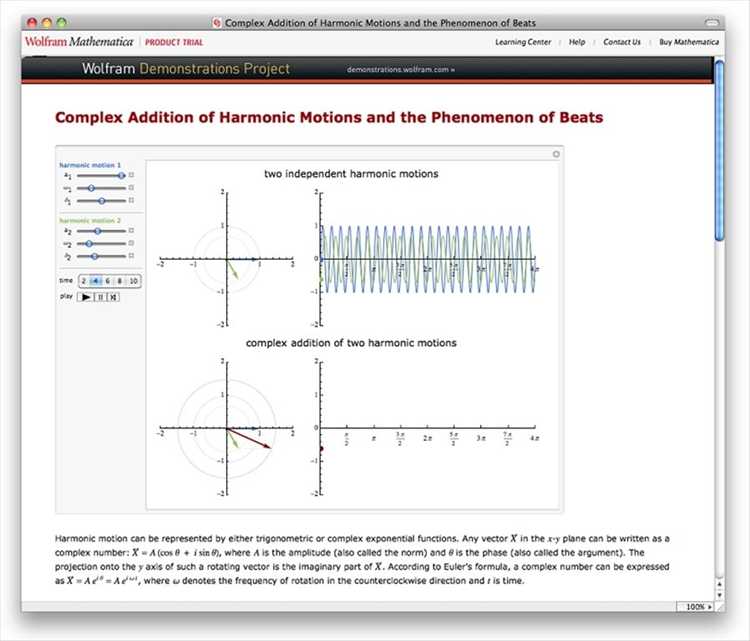Expand the a2 slider's extra controls
Image resolution: width=750 pixels, height=641 pixels.
point(131,231)
